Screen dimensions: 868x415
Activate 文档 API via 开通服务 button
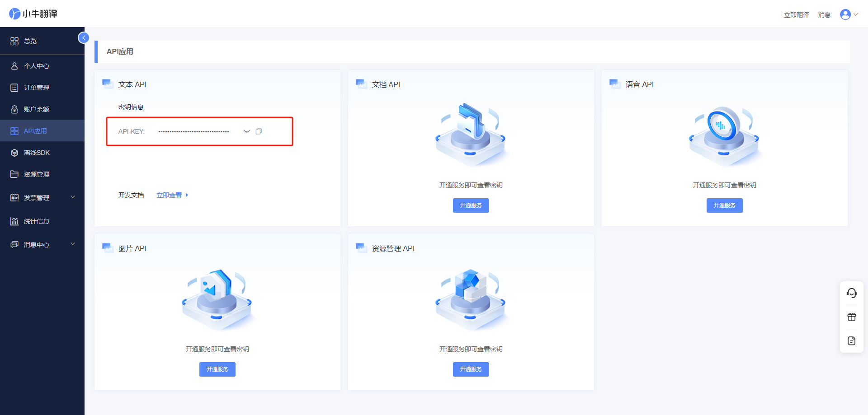(x=471, y=205)
